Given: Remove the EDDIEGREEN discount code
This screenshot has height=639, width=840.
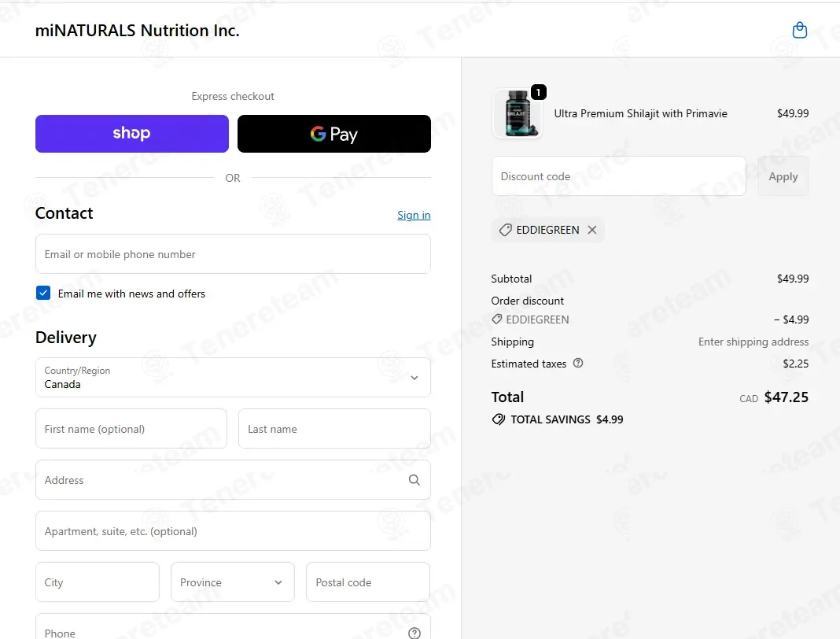Looking at the screenshot, I should [x=592, y=230].
